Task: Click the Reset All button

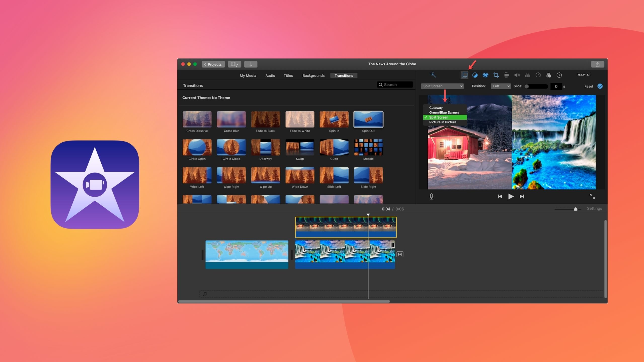Action: pyautogui.click(x=583, y=75)
